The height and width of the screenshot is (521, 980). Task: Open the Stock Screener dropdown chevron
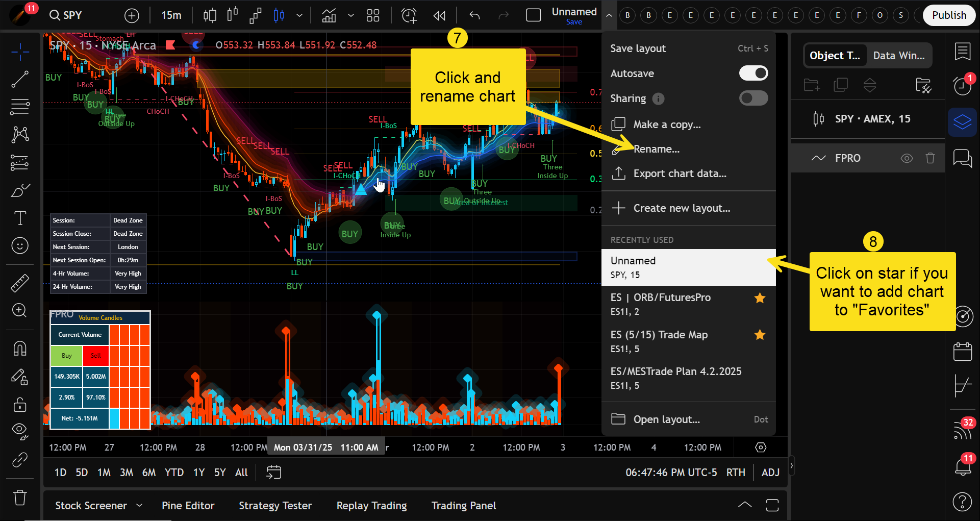[139, 505]
